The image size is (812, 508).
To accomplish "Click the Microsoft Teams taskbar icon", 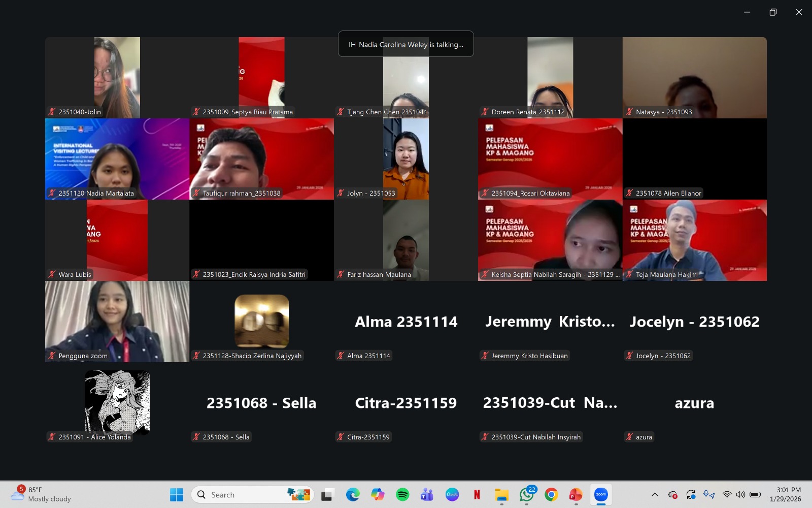I will coord(427,495).
